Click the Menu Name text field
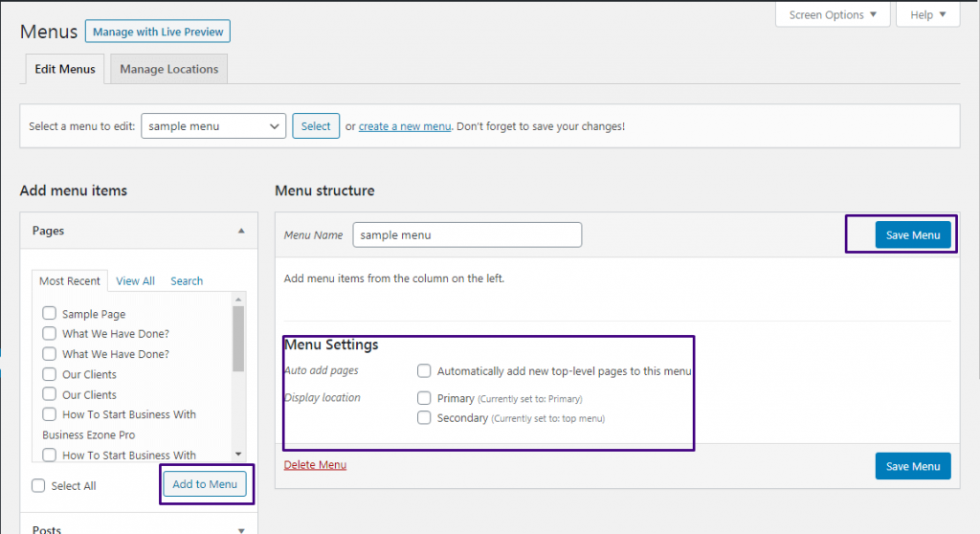This screenshot has height=534, width=980. point(467,234)
